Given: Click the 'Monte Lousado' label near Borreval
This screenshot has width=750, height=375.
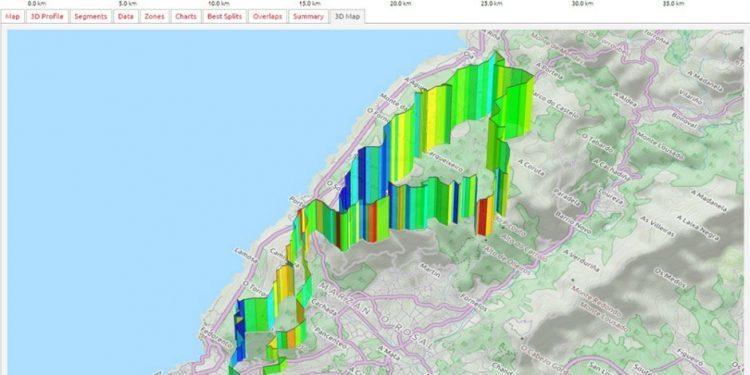Looking at the screenshot, I should pos(659,147).
